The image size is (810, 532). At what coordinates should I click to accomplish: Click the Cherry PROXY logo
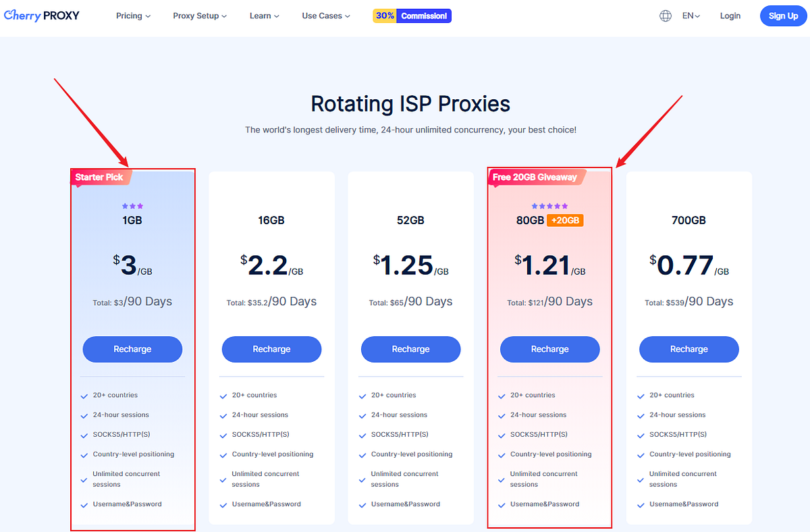tap(41, 15)
